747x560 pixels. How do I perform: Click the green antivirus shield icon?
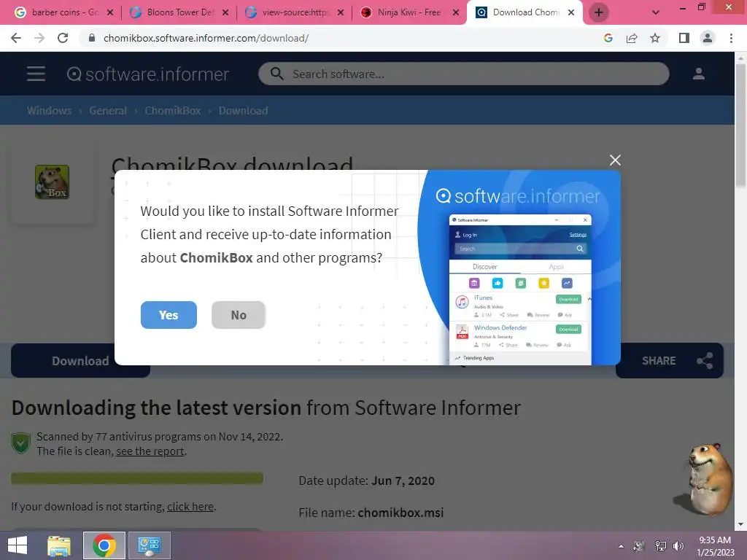(21, 443)
